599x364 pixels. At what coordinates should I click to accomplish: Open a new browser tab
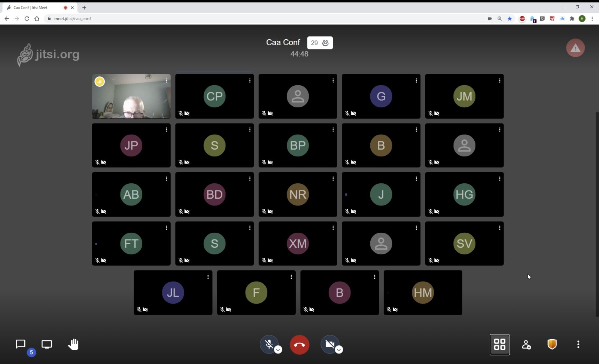pos(84,7)
